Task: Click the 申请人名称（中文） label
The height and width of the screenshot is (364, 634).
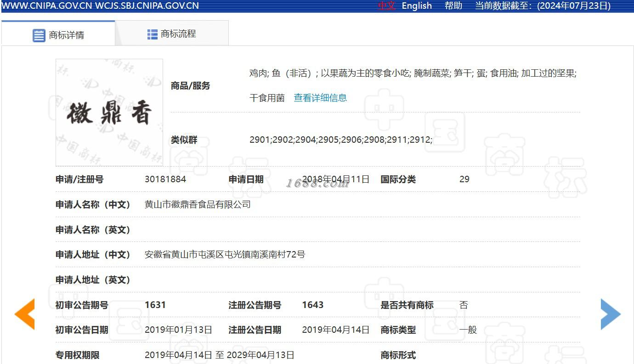Action: [93, 204]
